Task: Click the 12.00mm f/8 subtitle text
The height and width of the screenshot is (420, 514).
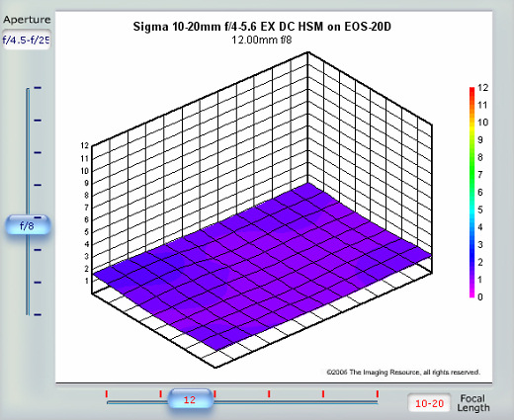Action: [262, 40]
